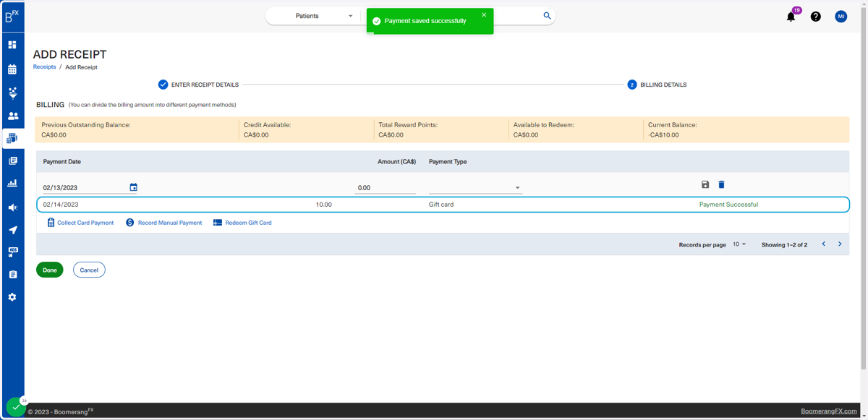
Task: Open the settings gear sidebar icon
Action: tap(12, 297)
